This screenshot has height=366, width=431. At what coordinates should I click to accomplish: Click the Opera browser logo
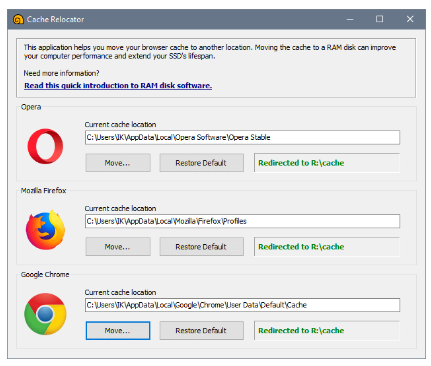(45, 146)
